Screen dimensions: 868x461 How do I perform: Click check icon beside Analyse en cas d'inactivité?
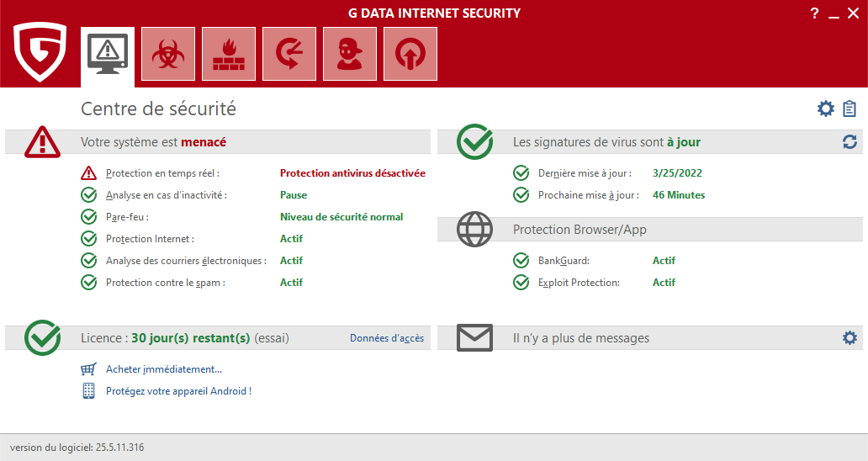pos(88,195)
